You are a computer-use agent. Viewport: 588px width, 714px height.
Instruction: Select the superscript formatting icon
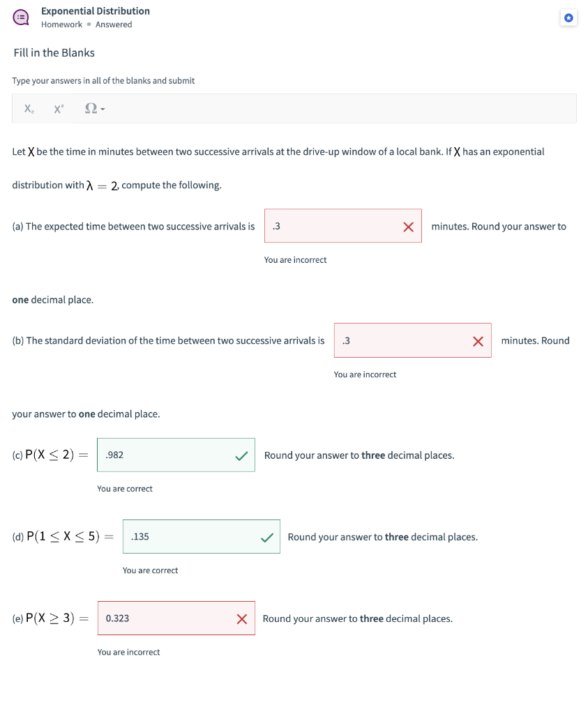click(57, 108)
